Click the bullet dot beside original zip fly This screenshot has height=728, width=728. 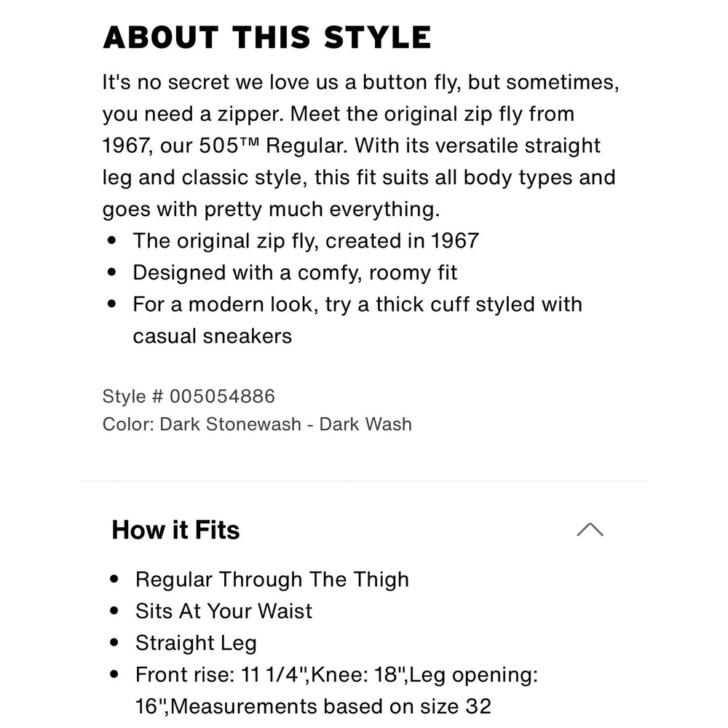111,240
